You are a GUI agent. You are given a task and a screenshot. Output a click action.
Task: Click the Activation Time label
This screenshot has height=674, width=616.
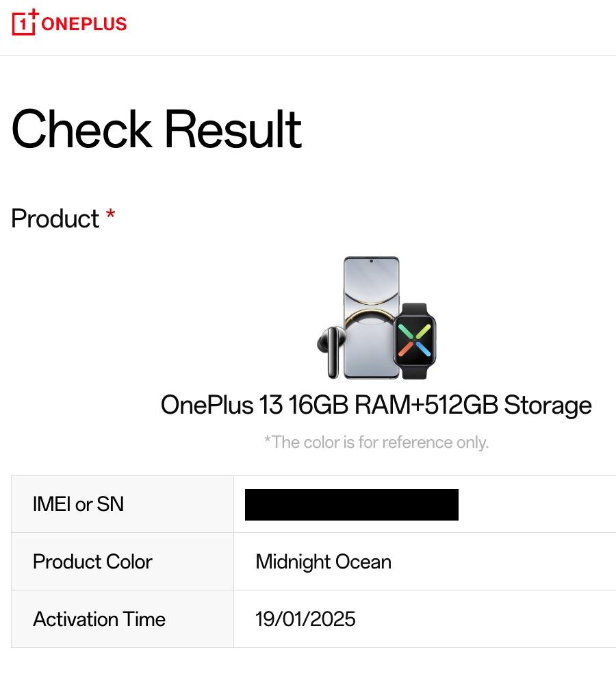coord(99,620)
